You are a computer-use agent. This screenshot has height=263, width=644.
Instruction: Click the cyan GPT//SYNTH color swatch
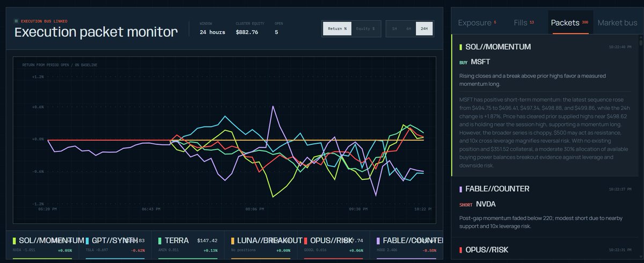pos(87,240)
